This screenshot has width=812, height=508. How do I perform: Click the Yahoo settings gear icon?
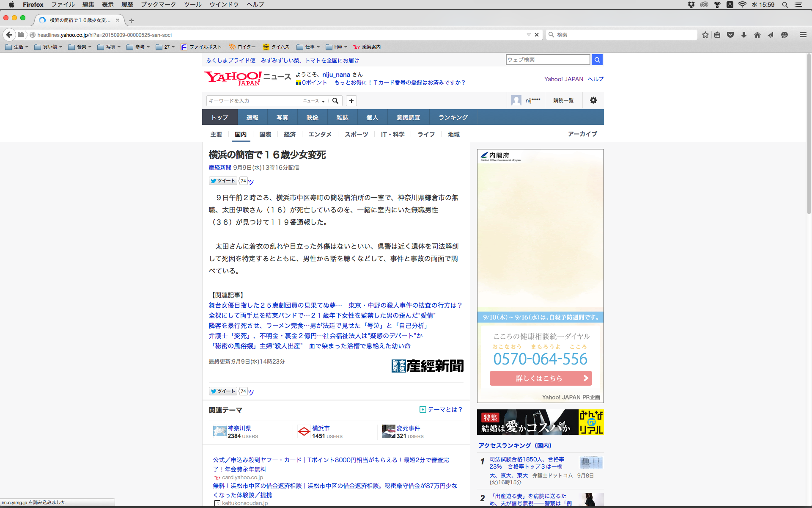pyautogui.click(x=593, y=100)
